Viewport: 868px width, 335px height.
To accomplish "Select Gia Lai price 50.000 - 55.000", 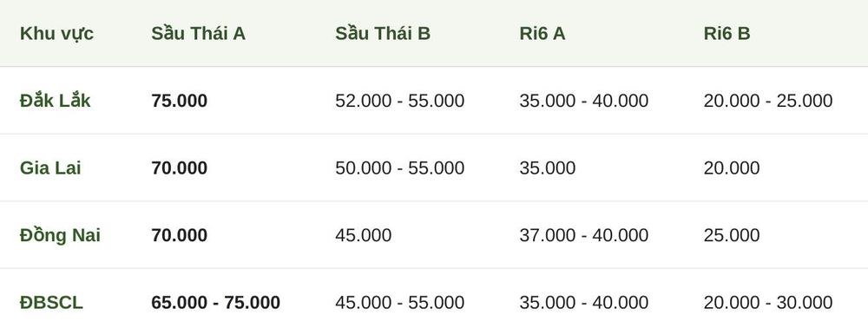I will (399, 167).
